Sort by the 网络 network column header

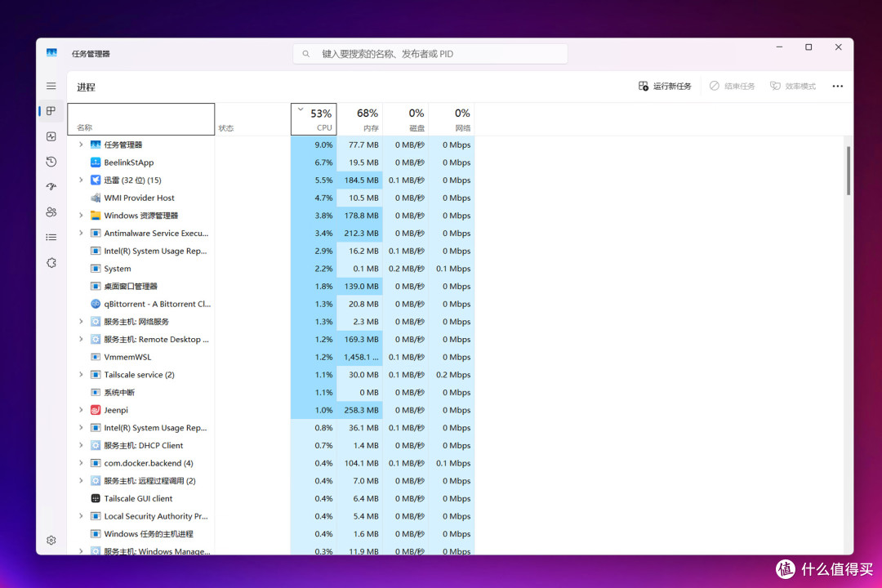click(452, 119)
